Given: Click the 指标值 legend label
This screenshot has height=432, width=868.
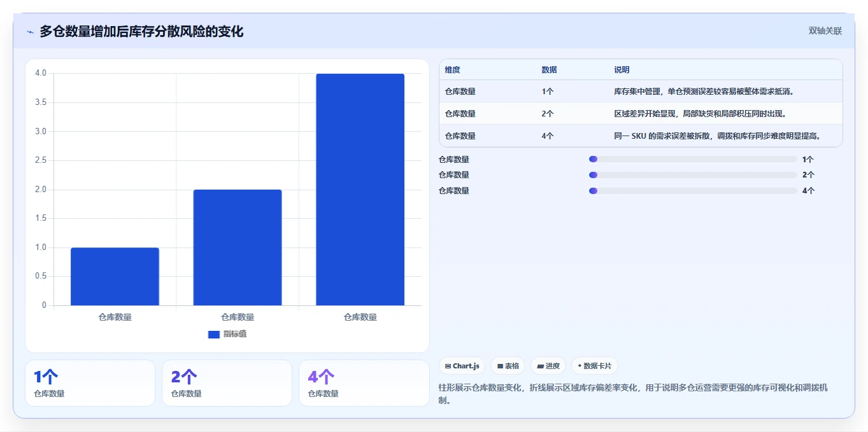Looking at the screenshot, I should [235, 334].
